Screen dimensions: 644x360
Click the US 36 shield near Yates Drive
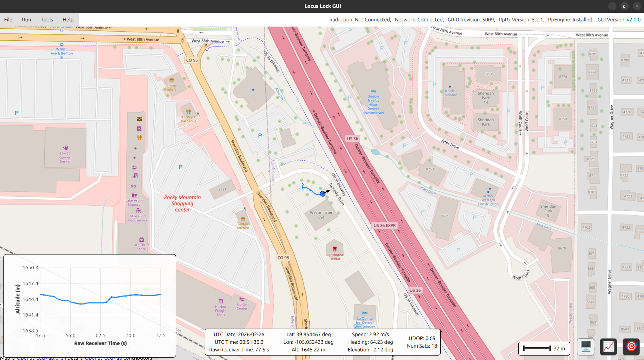(x=352, y=139)
